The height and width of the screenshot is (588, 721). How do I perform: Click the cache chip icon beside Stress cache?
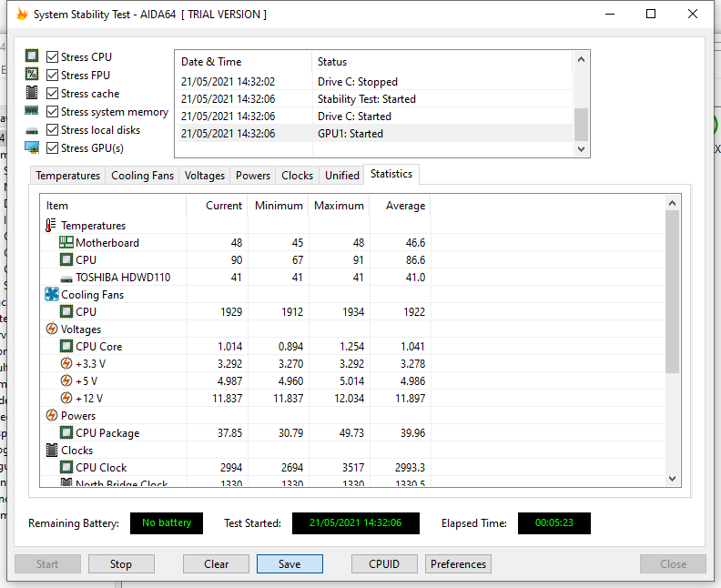click(x=32, y=93)
